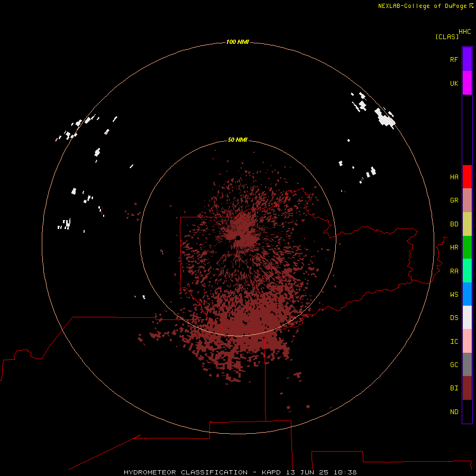The height and width of the screenshot is (476, 476).
Task: Click the WS legend label
Action: 454,294
